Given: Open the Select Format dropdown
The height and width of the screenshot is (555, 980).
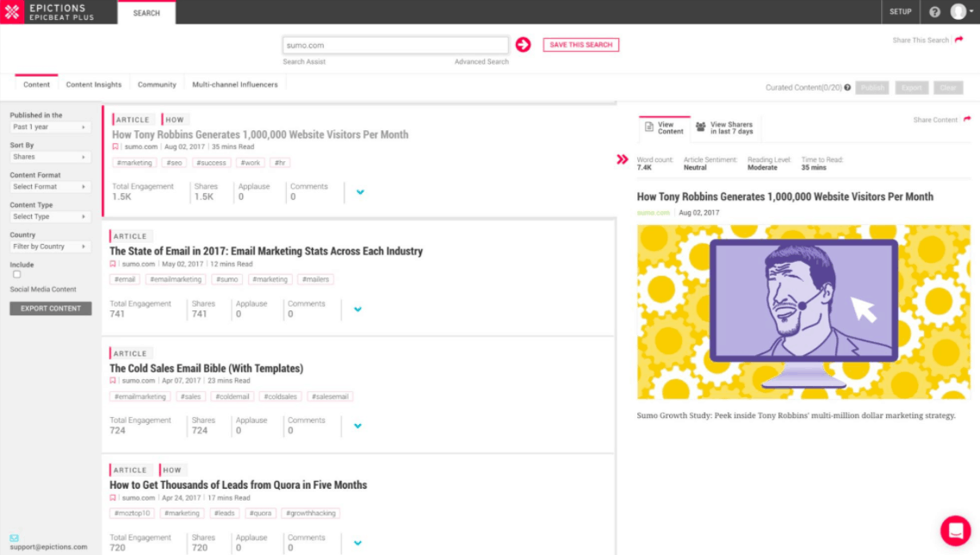Looking at the screenshot, I should point(49,187).
